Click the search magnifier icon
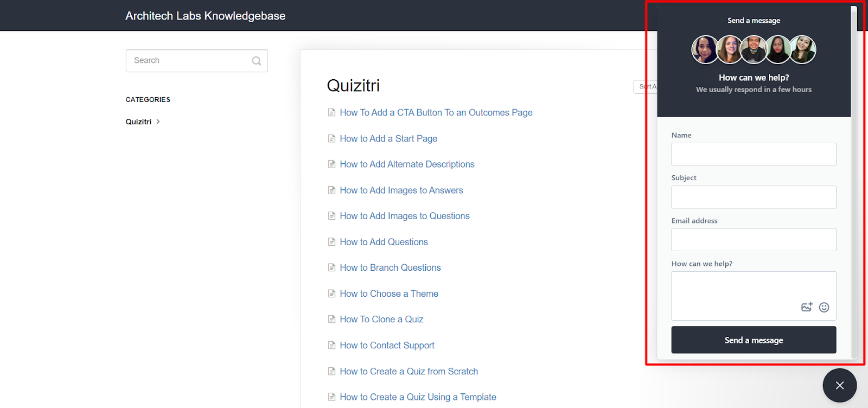 (x=257, y=61)
